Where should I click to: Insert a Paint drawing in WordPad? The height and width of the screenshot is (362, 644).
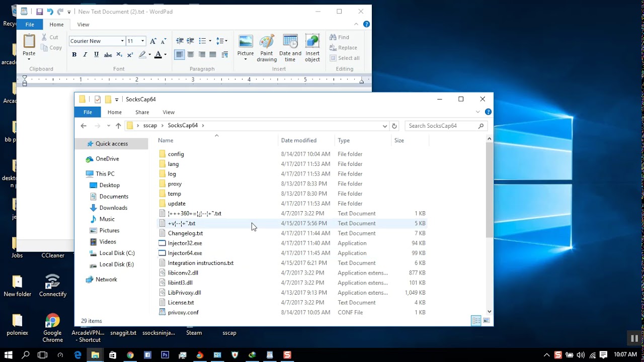[267, 48]
